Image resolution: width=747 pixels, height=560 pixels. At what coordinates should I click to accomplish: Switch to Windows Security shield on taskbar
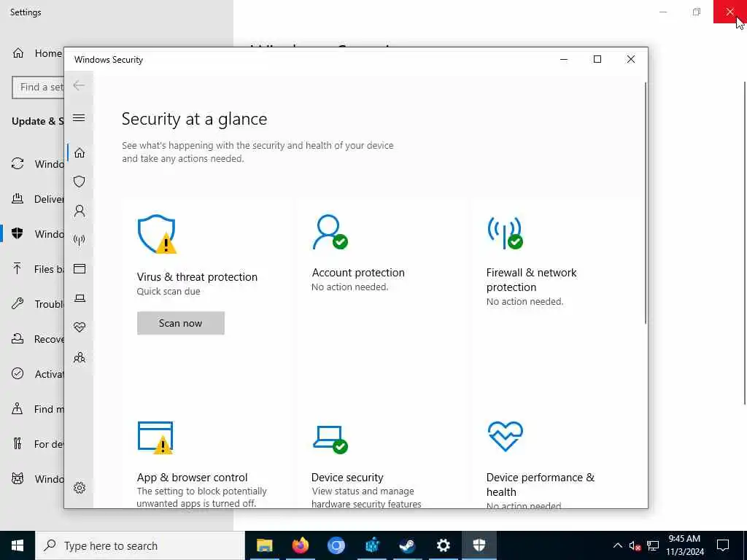point(479,545)
